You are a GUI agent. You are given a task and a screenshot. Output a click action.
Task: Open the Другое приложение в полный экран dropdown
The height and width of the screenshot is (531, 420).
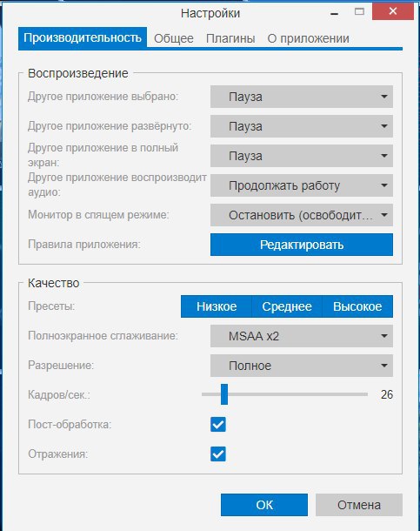[301, 156]
